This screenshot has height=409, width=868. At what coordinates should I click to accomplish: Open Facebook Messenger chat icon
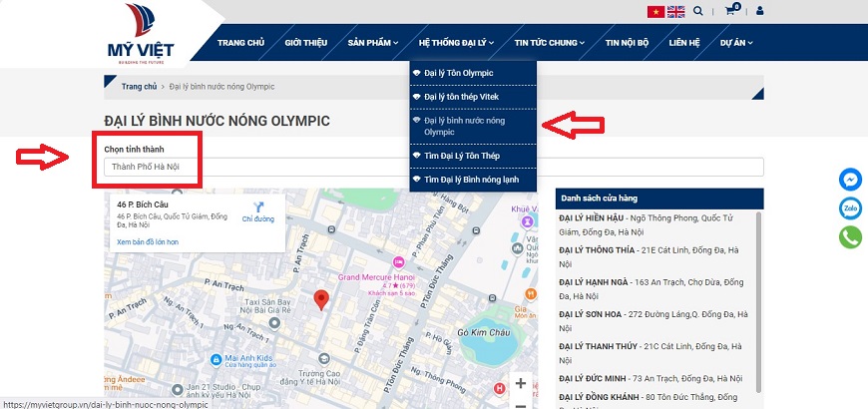(x=850, y=180)
